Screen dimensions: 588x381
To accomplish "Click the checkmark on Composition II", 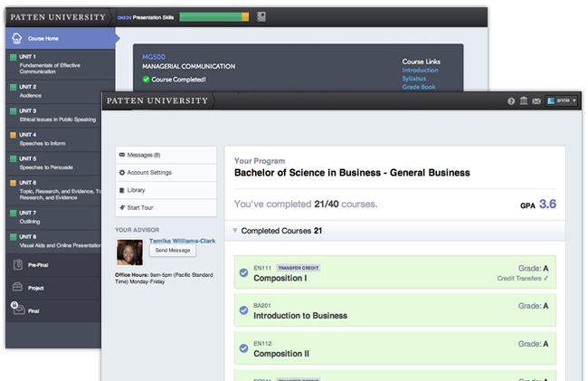I will click(x=243, y=348).
